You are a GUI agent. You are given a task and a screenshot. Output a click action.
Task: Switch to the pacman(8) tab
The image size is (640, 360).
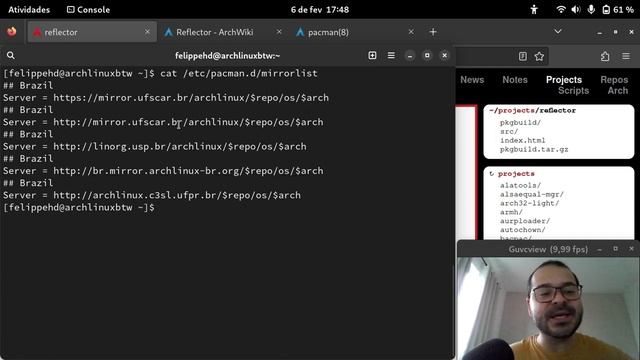[x=354, y=32]
